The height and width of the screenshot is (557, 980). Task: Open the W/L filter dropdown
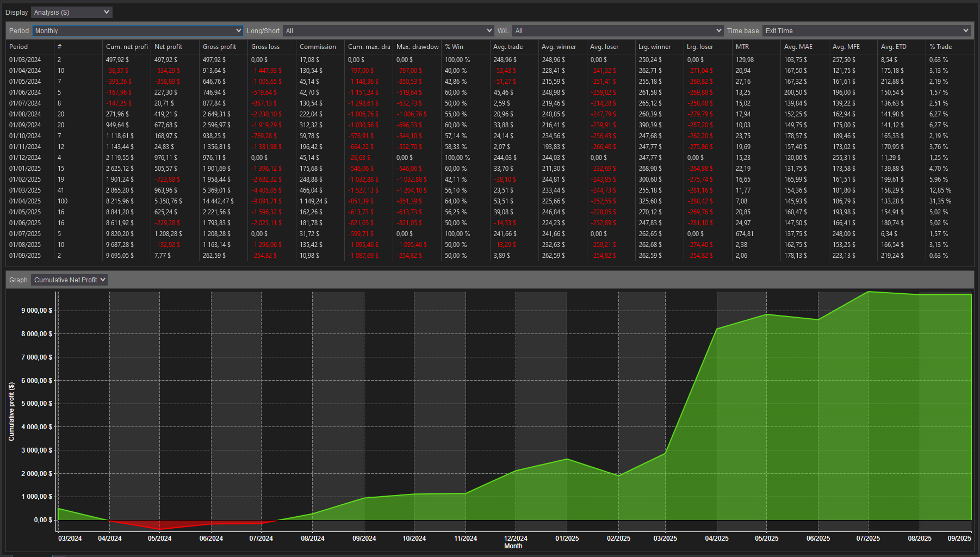click(618, 30)
